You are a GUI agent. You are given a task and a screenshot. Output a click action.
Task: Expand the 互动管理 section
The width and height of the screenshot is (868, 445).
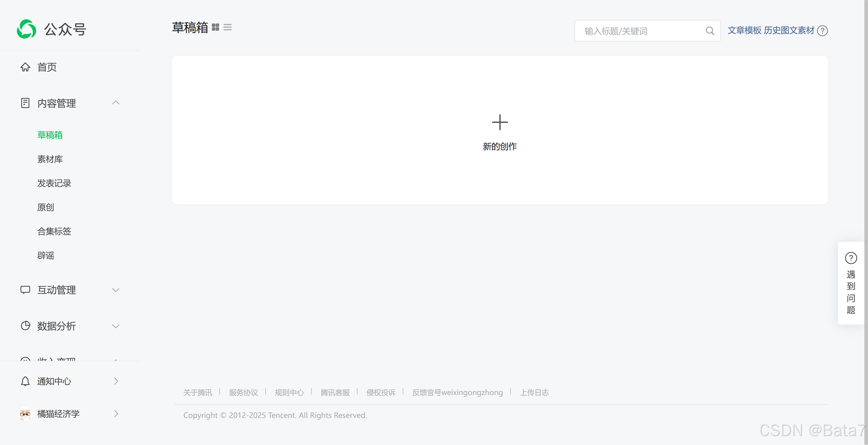115,290
